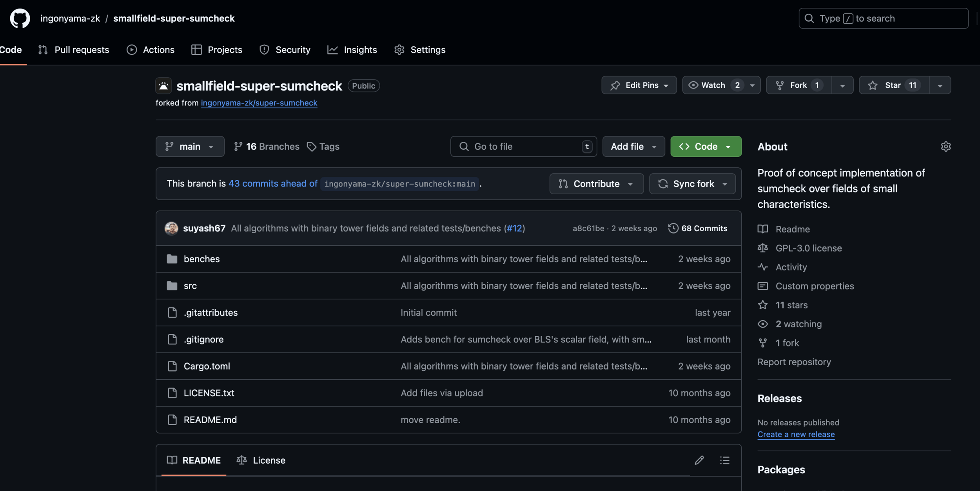Open the README outline list icon
The image size is (980, 491).
pos(724,460)
